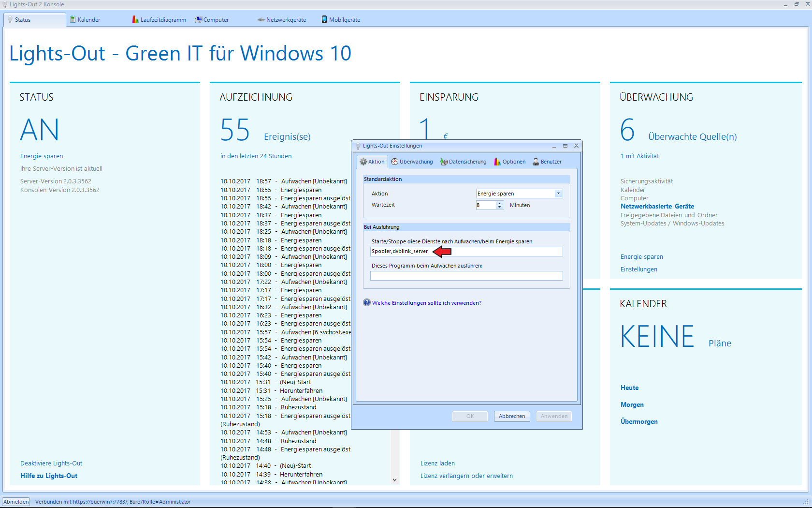The height and width of the screenshot is (508, 812).
Task: Click the program on wake-up input field
Action: tap(466, 276)
